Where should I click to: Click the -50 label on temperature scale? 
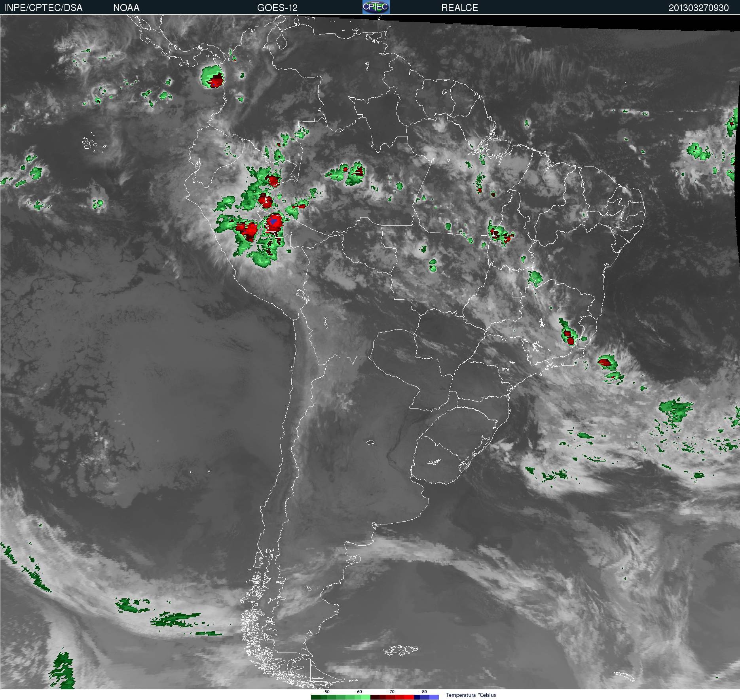tap(326, 692)
